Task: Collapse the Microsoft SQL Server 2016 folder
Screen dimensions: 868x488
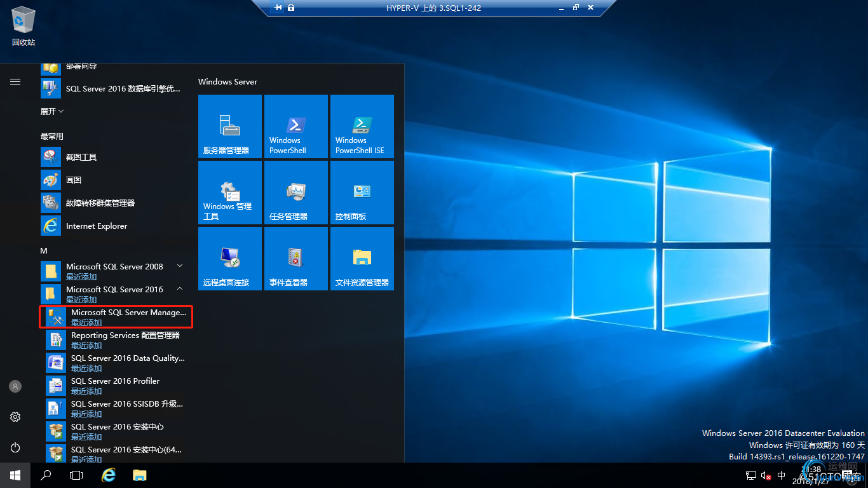Action: (x=114, y=294)
